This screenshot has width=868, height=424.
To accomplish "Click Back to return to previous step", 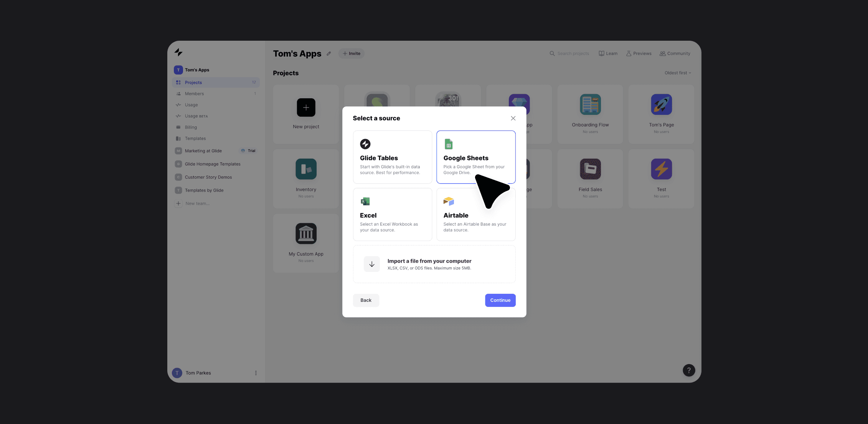I will 366,300.
